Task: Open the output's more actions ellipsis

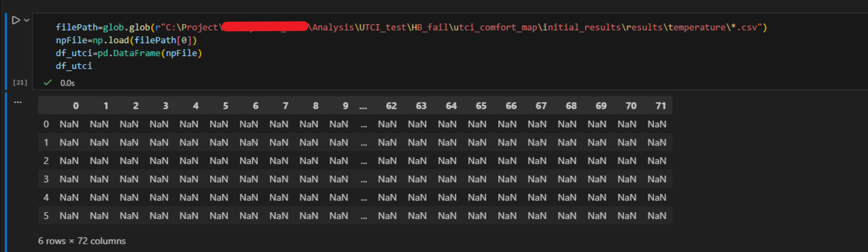Action: [17, 102]
